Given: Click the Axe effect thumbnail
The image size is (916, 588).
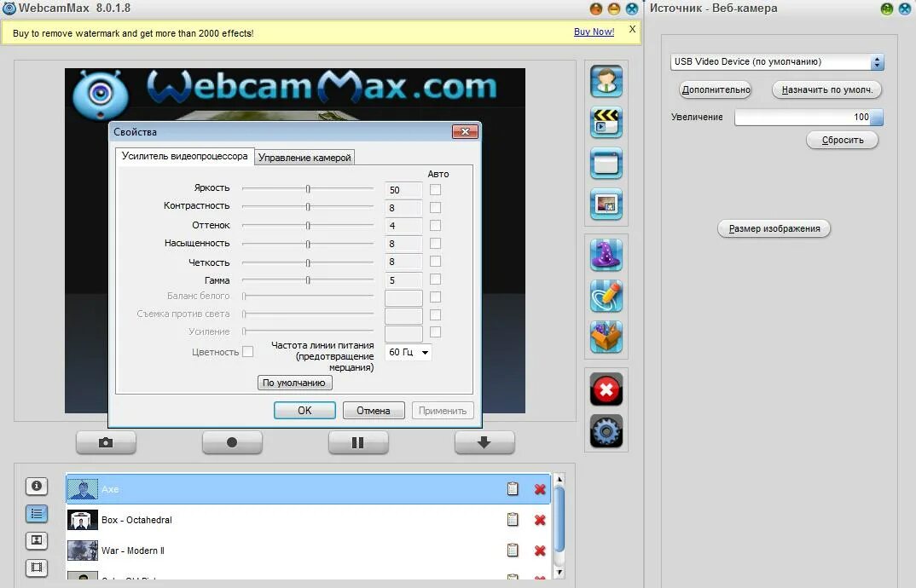Looking at the screenshot, I should coord(83,489).
